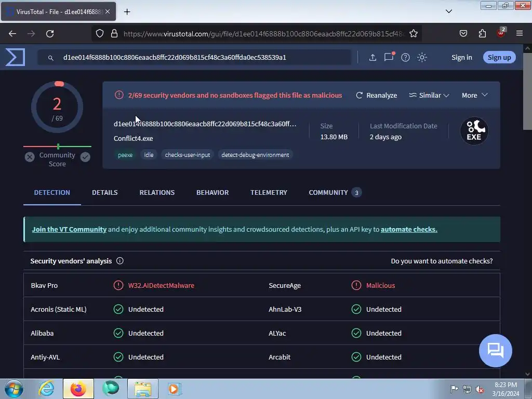Click the peexe tag
This screenshot has width=532, height=399.
point(125,155)
